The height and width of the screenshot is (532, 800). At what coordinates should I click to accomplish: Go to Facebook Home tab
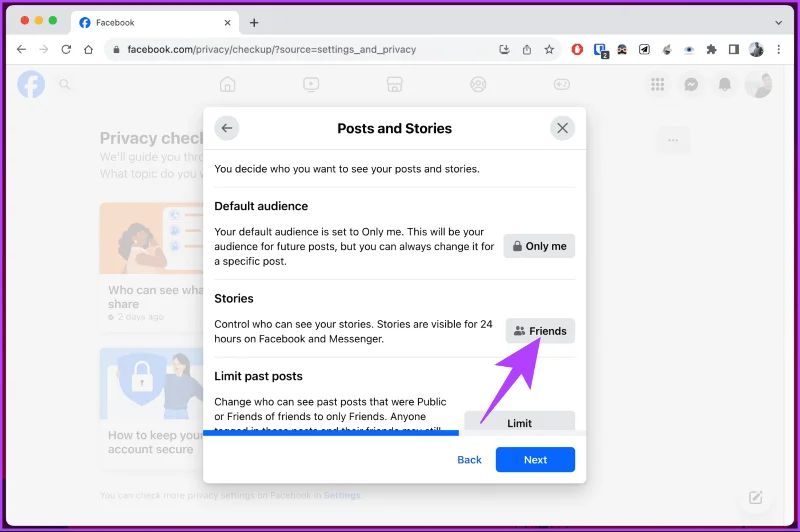[x=228, y=84]
